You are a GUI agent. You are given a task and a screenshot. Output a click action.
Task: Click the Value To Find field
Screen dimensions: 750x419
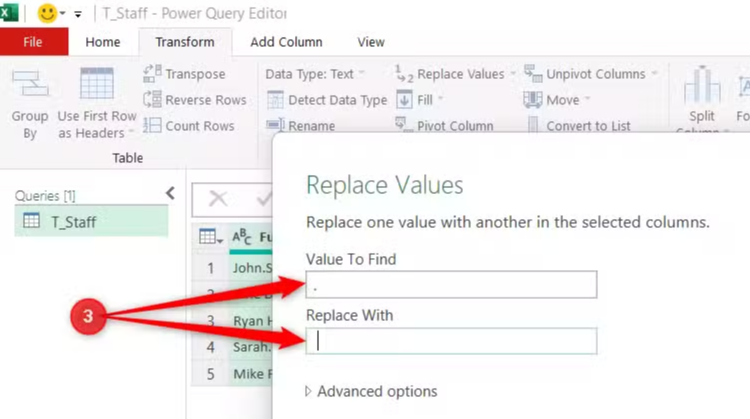point(451,285)
